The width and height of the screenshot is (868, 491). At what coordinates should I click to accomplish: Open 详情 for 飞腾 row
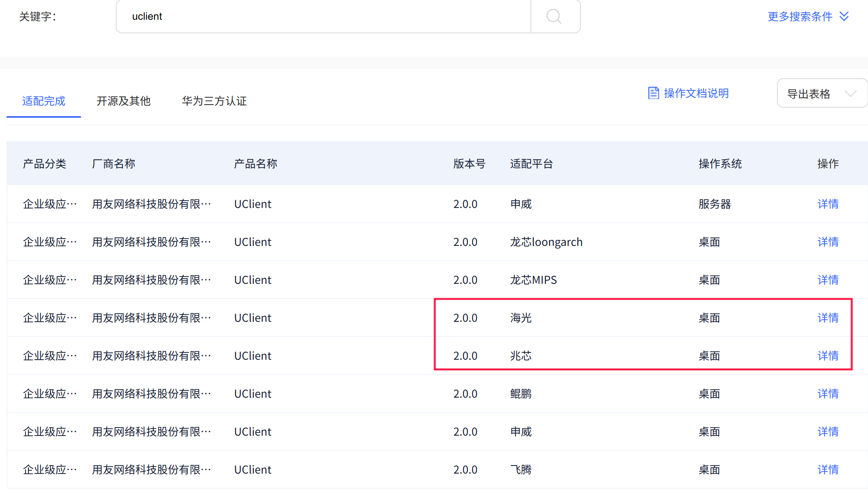(x=828, y=470)
